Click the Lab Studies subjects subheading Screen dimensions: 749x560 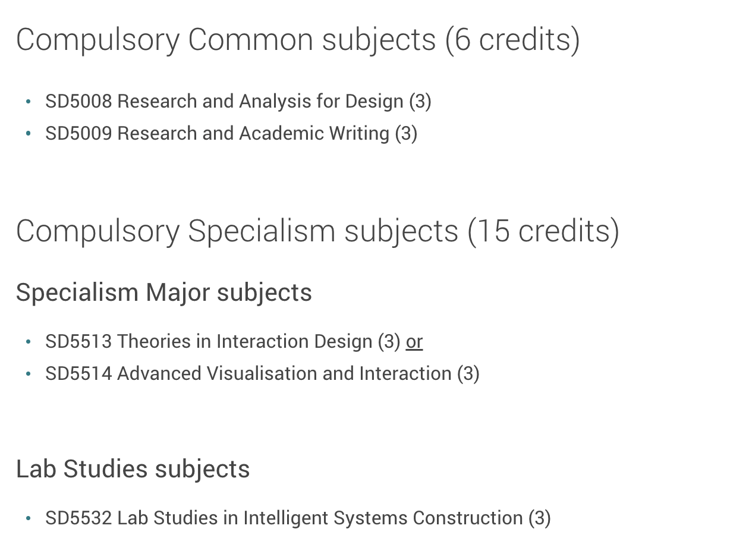[133, 469]
